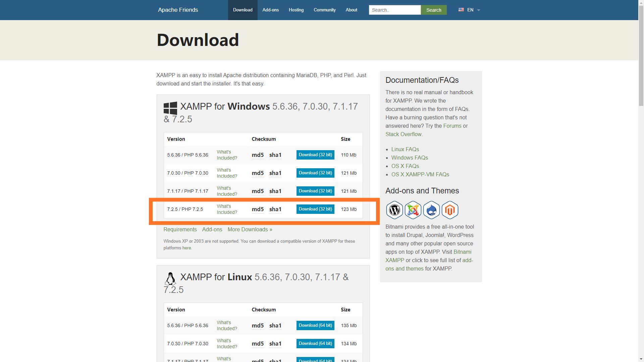Download Windows XAMPP 7.1.17 (32 bit)
Image resolution: width=644 pixels, height=362 pixels.
pos(315,191)
